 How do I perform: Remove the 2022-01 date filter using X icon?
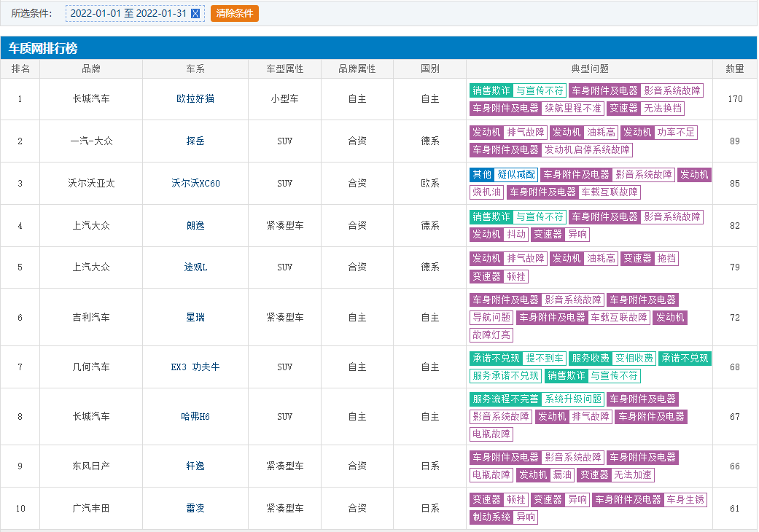point(195,14)
